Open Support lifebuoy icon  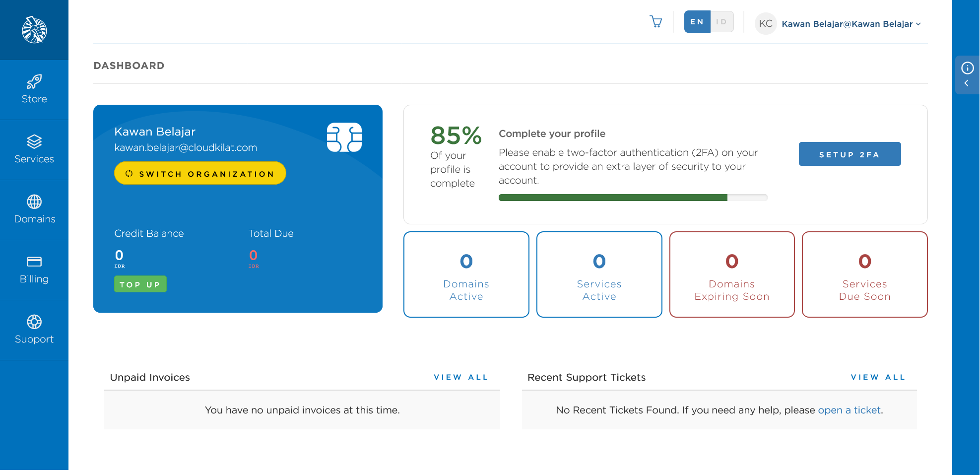(x=34, y=322)
